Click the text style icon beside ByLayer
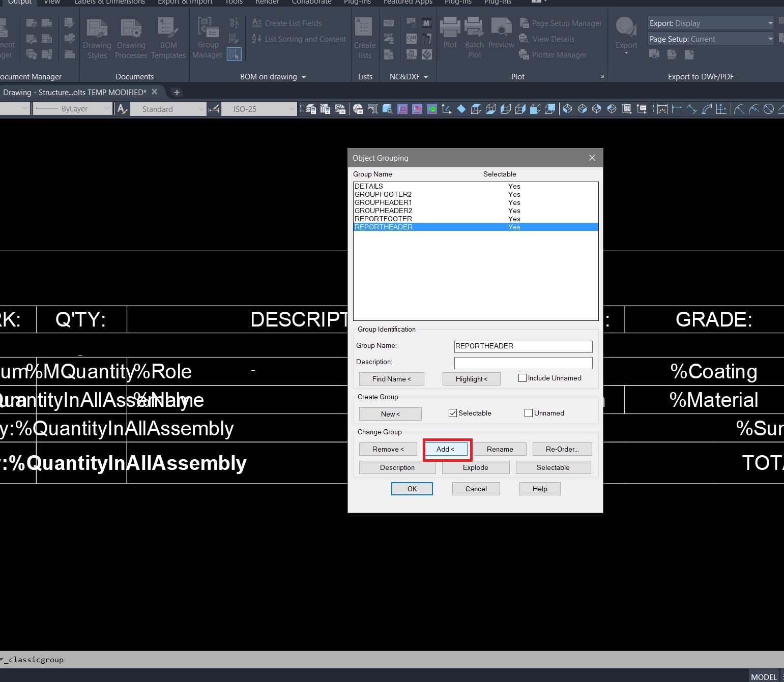Viewport: 784px width, 682px height. coord(122,109)
